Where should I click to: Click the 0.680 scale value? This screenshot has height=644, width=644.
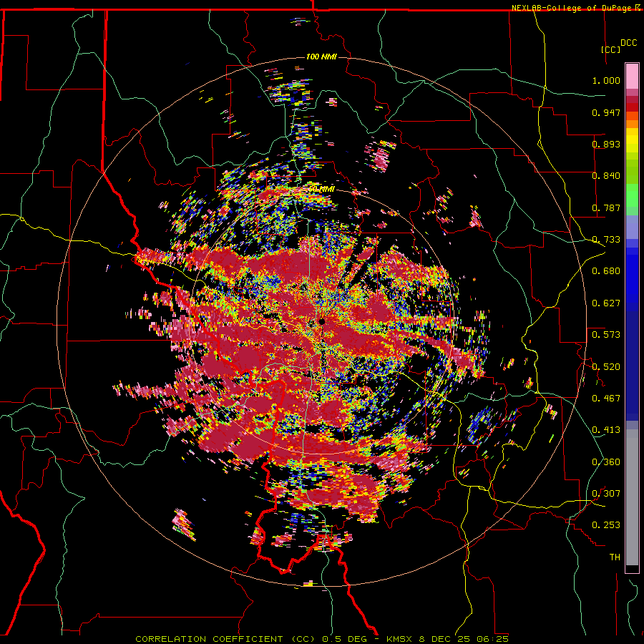[x=606, y=271]
